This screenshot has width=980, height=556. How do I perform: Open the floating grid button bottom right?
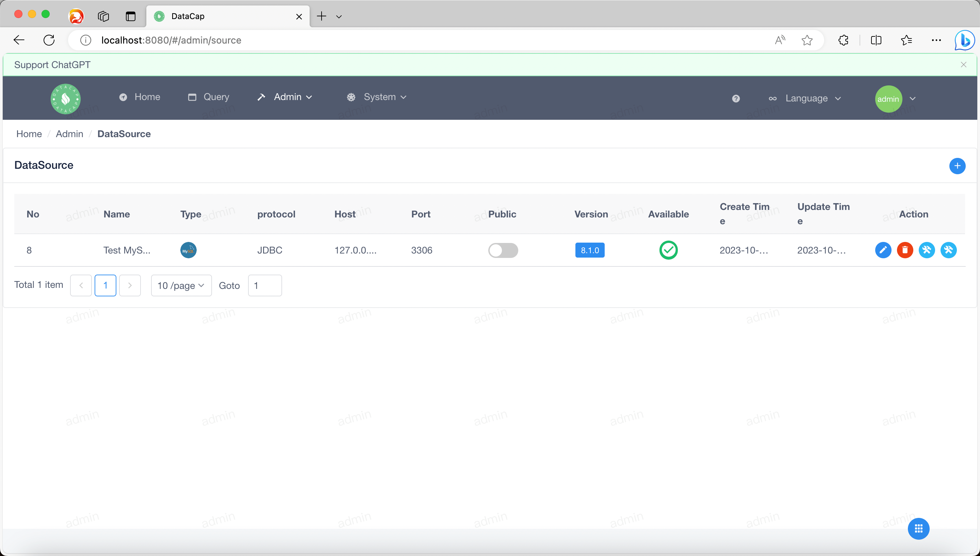pyautogui.click(x=918, y=528)
